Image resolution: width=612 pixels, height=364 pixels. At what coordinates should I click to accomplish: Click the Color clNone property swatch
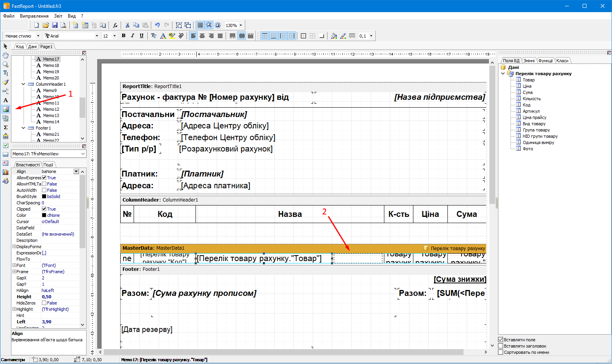coord(44,215)
